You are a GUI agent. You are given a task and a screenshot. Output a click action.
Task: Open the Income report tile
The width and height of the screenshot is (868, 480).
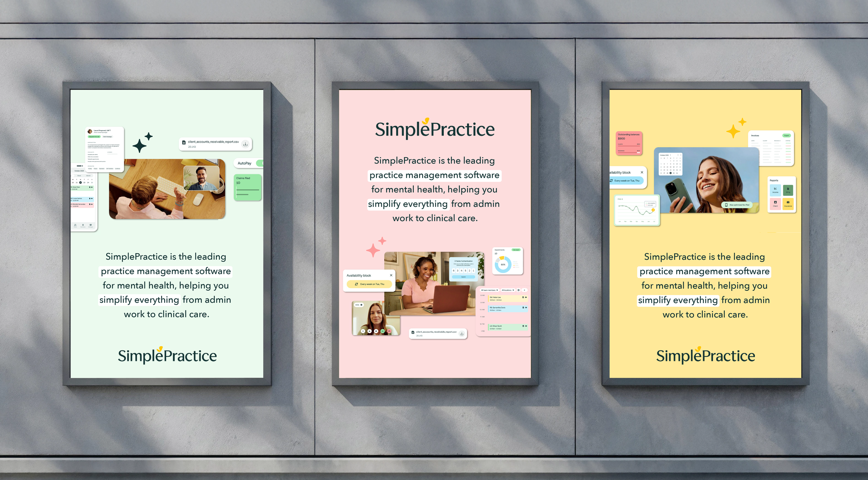click(x=775, y=190)
